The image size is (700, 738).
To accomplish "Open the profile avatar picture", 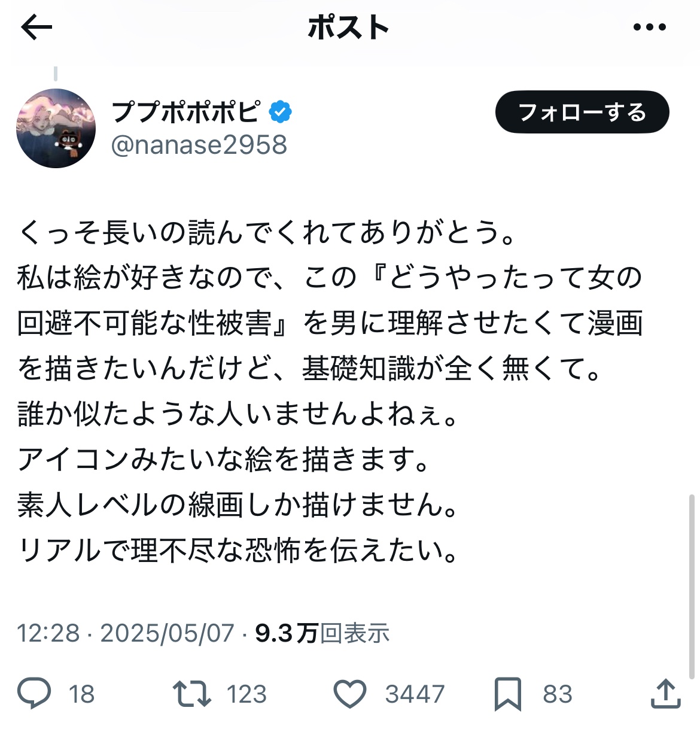I will (x=56, y=128).
